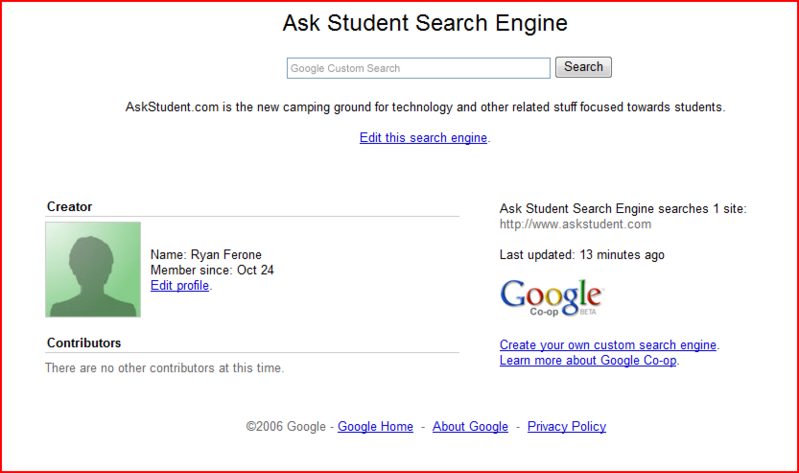This screenshot has width=799, height=473.
Task: Click the creator's silhouette profile picture
Action: coord(93,269)
